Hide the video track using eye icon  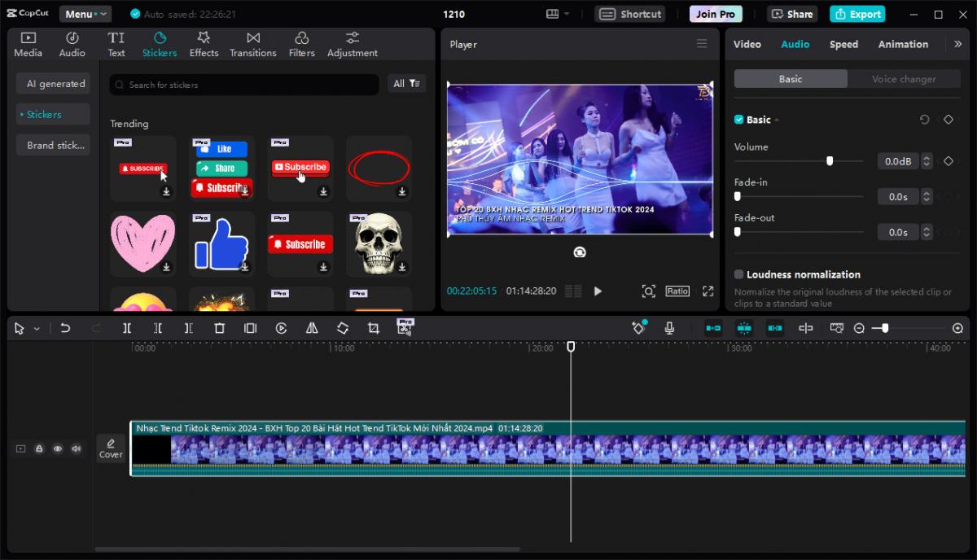58,448
